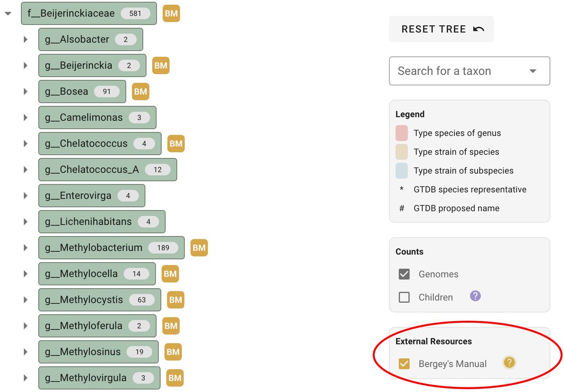Expand the g__Alsobacter genus node
The image size is (564, 392).
26,39
